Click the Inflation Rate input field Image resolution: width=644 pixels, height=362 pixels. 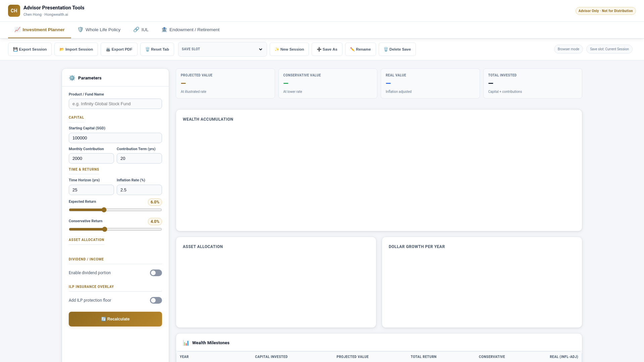139,190
